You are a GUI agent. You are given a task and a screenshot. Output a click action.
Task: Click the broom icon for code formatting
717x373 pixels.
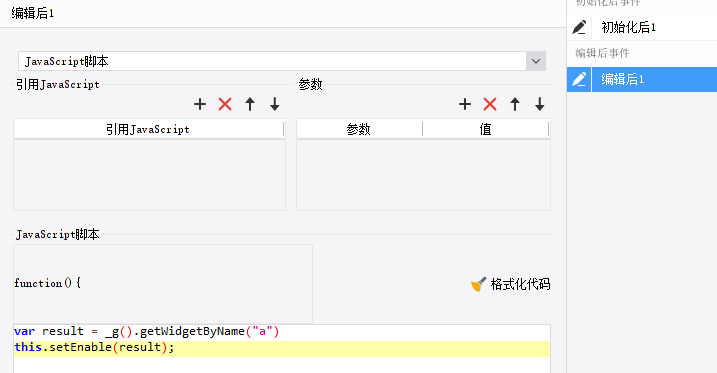478,284
